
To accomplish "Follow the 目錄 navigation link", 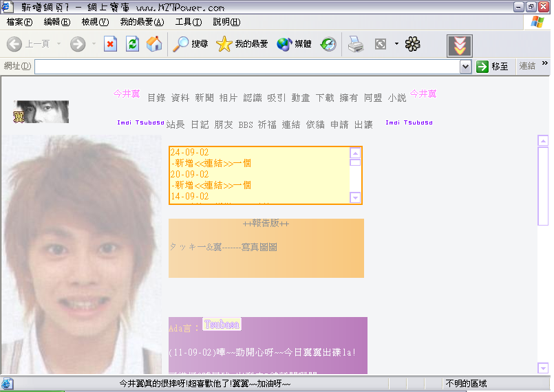I will coord(156,98).
